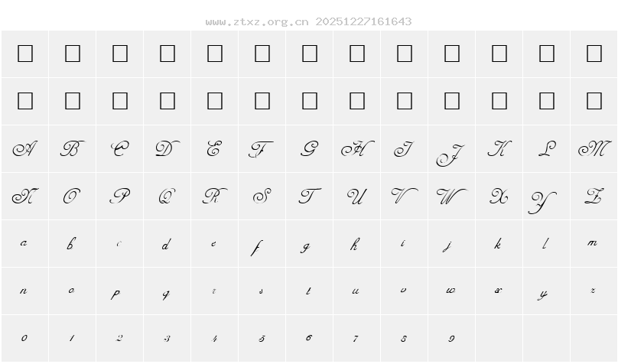The image size is (618, 364).
Task: Select the uppercase Z glyph cell
Action: (594, 197)
